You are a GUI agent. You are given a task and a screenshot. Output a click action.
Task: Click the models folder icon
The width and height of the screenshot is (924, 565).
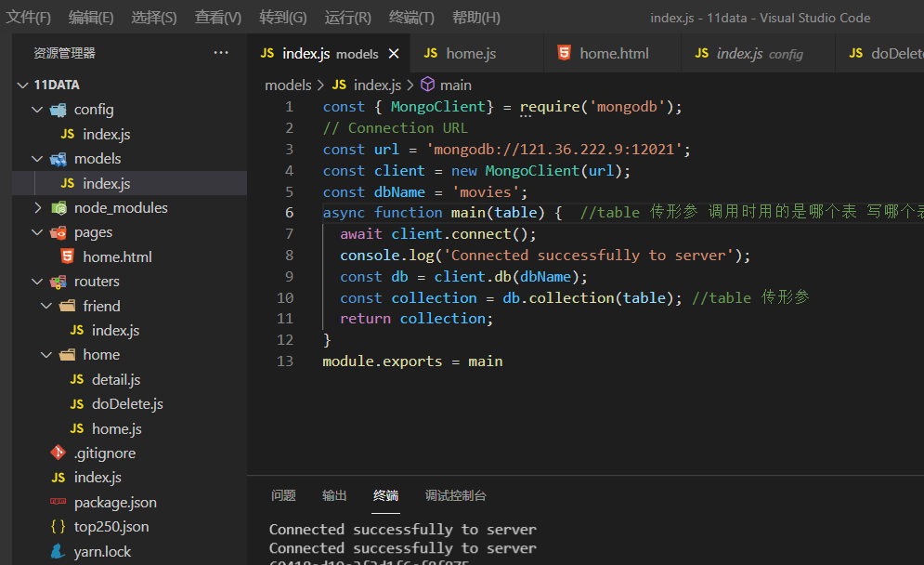click(x=59, y=159)
